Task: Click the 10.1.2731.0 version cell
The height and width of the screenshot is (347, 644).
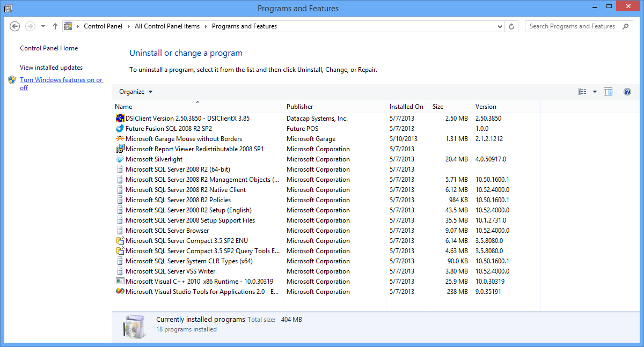Action: coord(491,220)
